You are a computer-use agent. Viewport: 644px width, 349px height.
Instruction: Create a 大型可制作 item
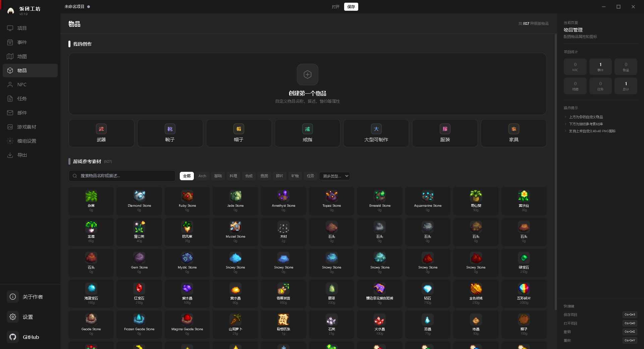coord(376,133)
